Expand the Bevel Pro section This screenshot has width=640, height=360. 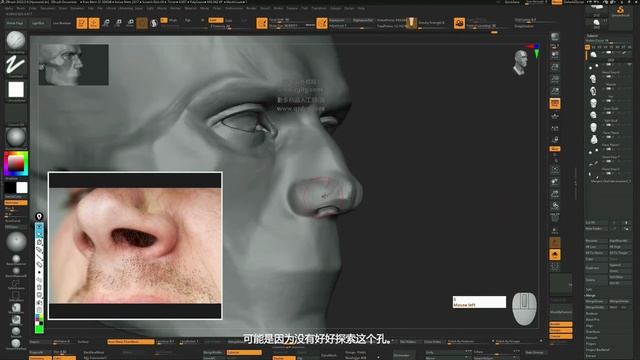[x=593, y=320]
